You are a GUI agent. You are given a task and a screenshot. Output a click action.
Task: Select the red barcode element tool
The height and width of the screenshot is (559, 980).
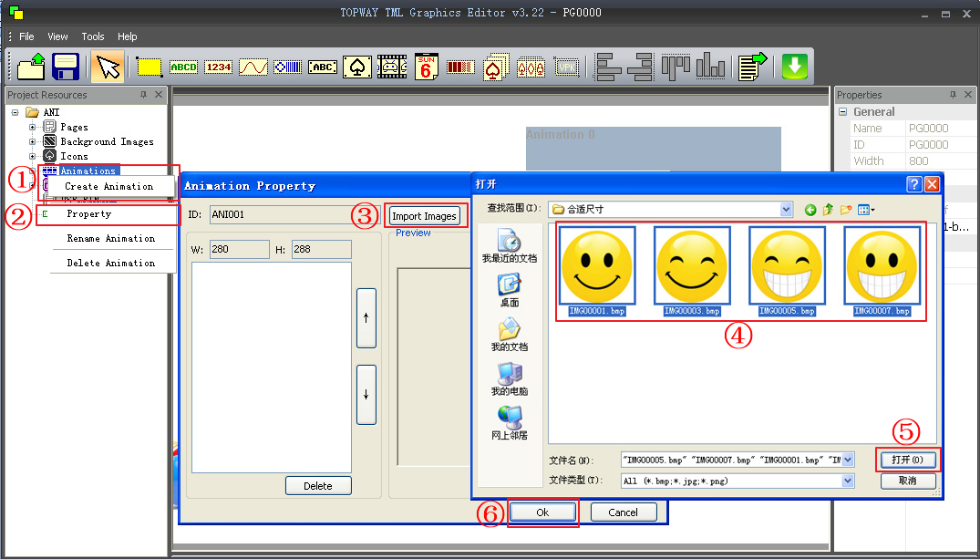point(460,67)
